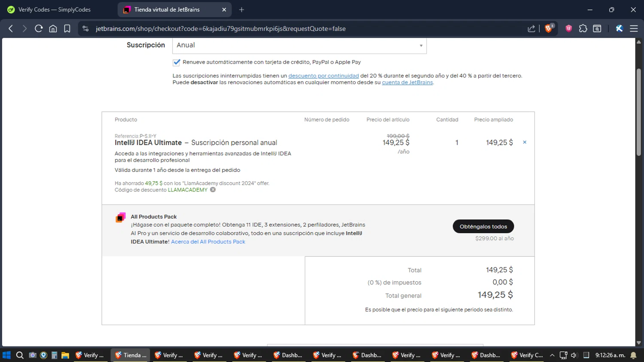
Task: Open the extensions puzzle icon
Action: (583, 28)
